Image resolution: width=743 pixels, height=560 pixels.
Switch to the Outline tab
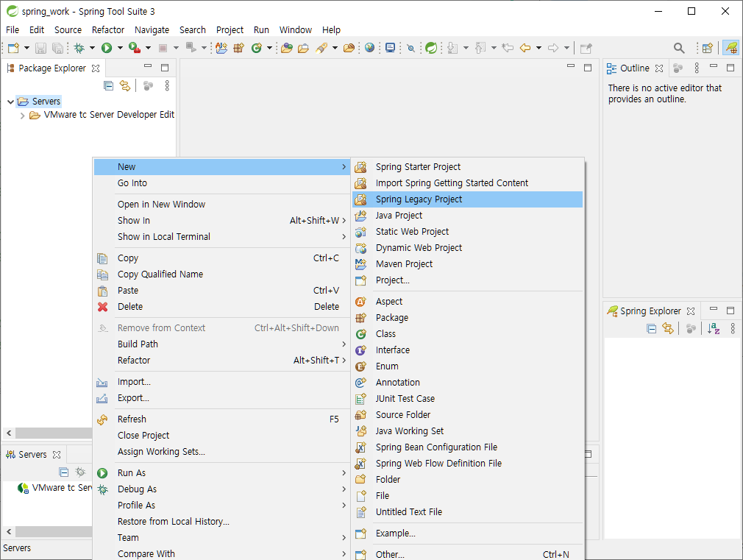(x=634, y=68)
